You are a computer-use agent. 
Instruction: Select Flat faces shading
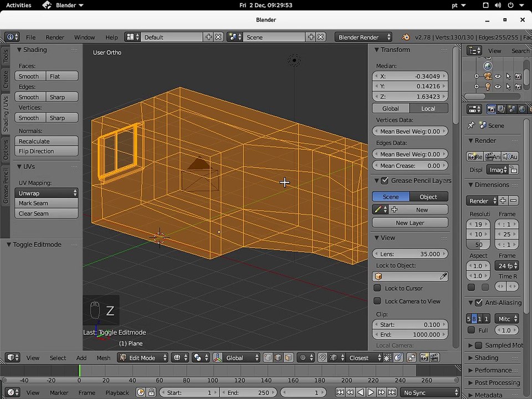coord(62,76)
